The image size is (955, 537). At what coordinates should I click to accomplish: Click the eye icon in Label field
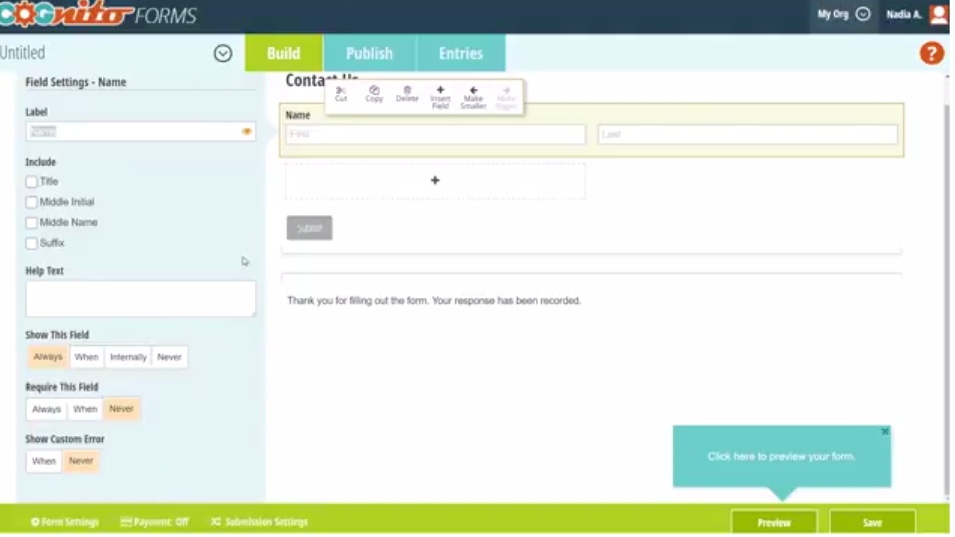coord(246,131)
